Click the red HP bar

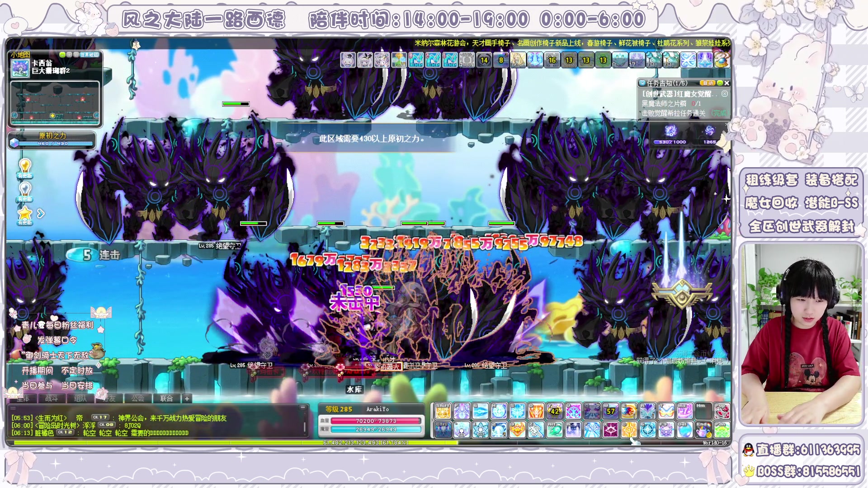376,421
